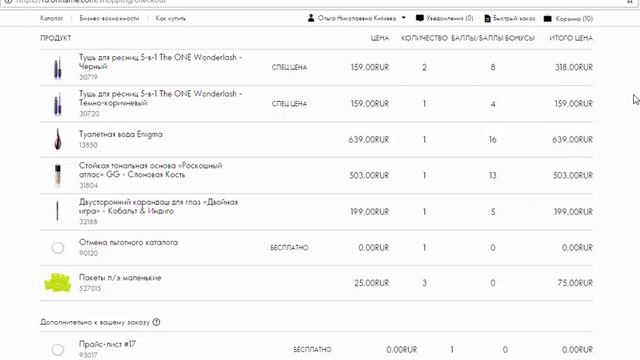
Task: Click product code 30719
Action: [88, 77]
